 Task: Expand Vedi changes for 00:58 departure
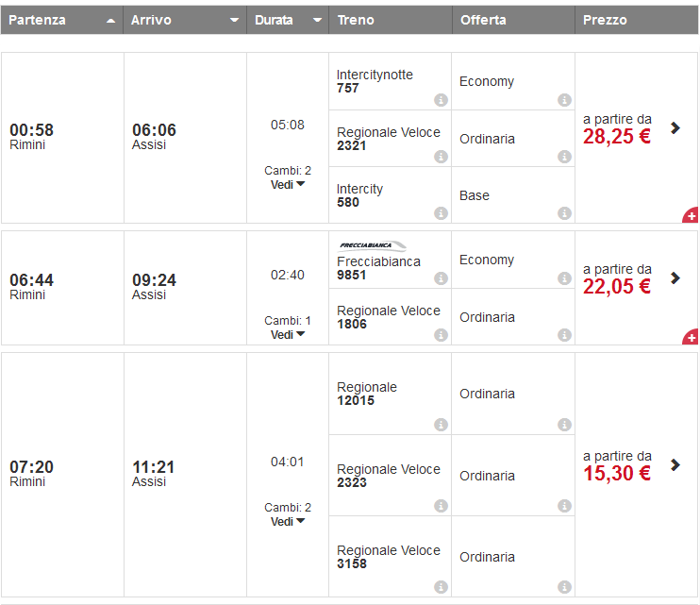288,185
